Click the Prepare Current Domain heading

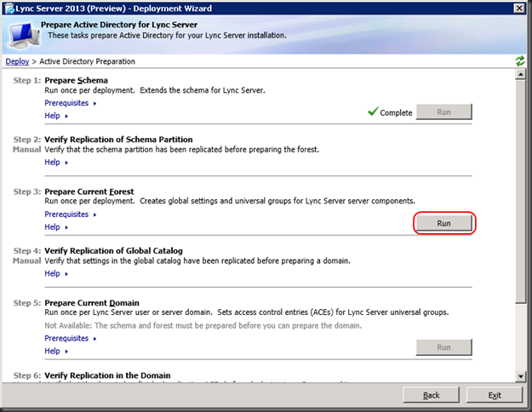coord(92,303)
